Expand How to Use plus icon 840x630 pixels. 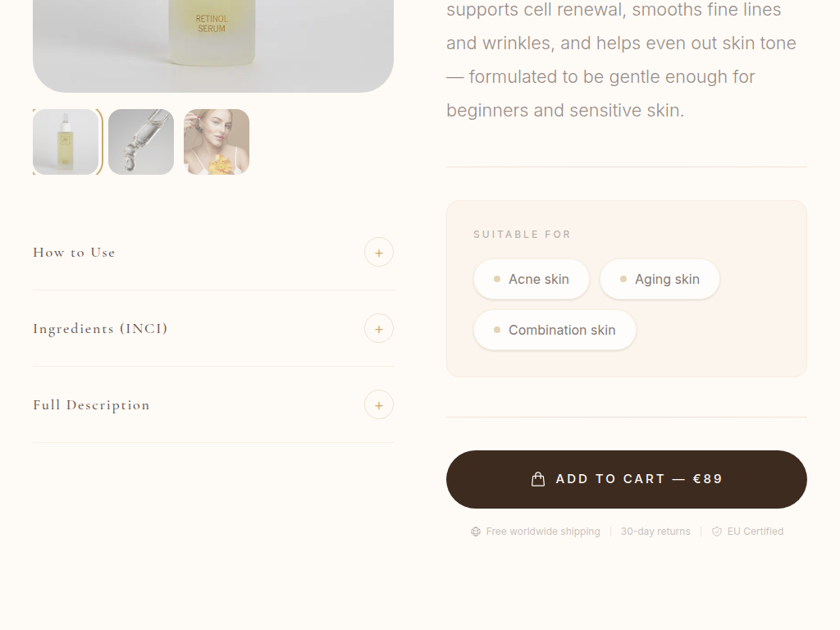(379, 253)
